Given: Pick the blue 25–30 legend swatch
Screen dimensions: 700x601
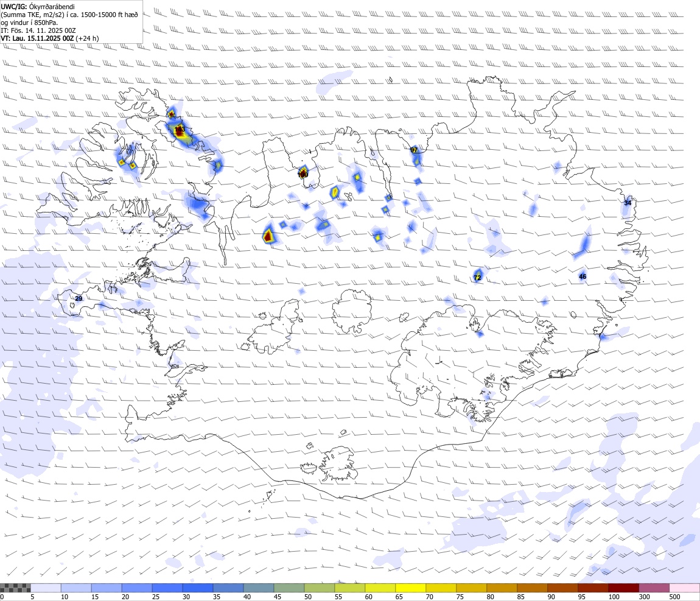Looking at the screenshot, I should click(x=167, y=588).
